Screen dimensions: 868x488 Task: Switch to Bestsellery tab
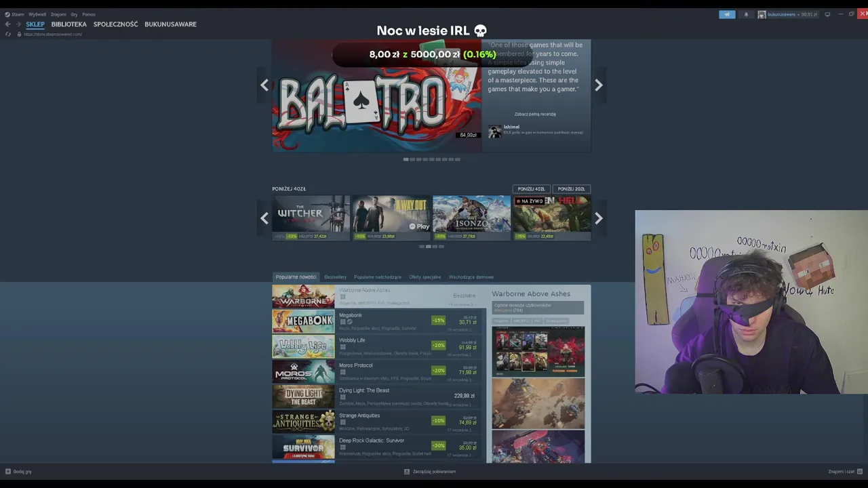pyautogui.click(x=335, y=277)
